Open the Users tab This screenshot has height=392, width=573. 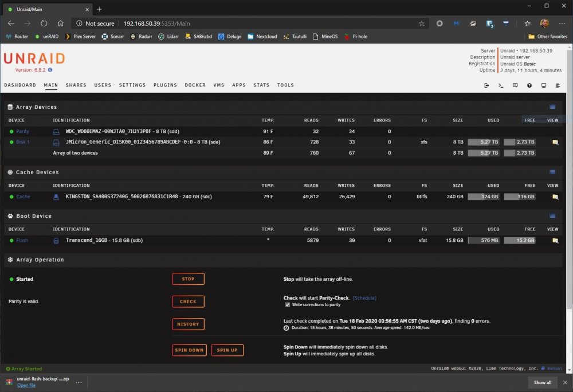click(103, 85)
